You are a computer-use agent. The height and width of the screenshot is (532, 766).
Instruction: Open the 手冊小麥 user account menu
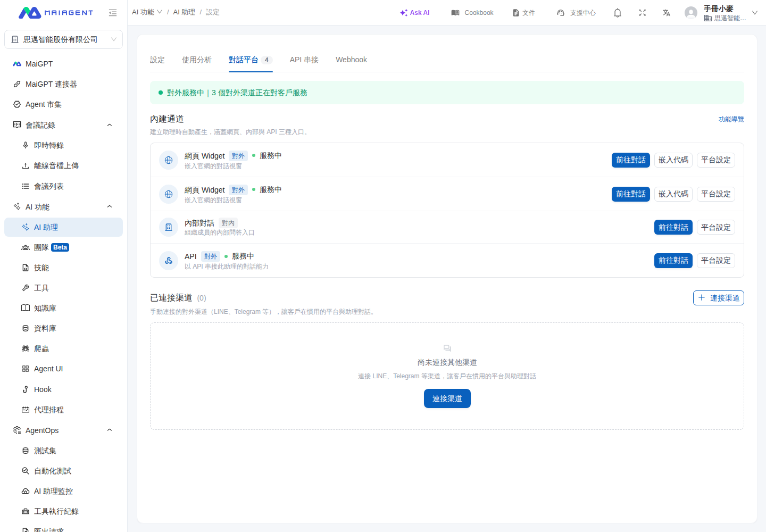(721, 13)
